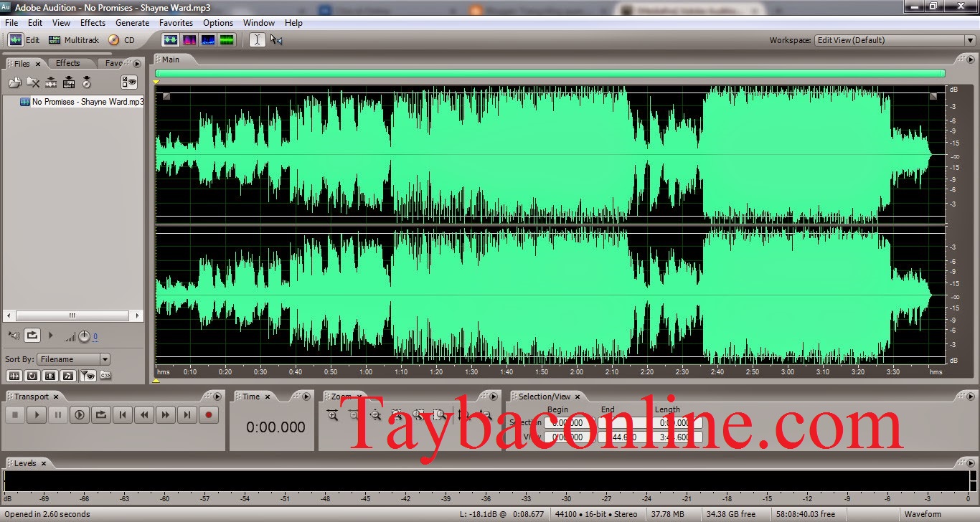Image resolution: width=980 pixels, height=522 pixels.
Task: Select the Waveform display button
Action: tap(171, 40)
